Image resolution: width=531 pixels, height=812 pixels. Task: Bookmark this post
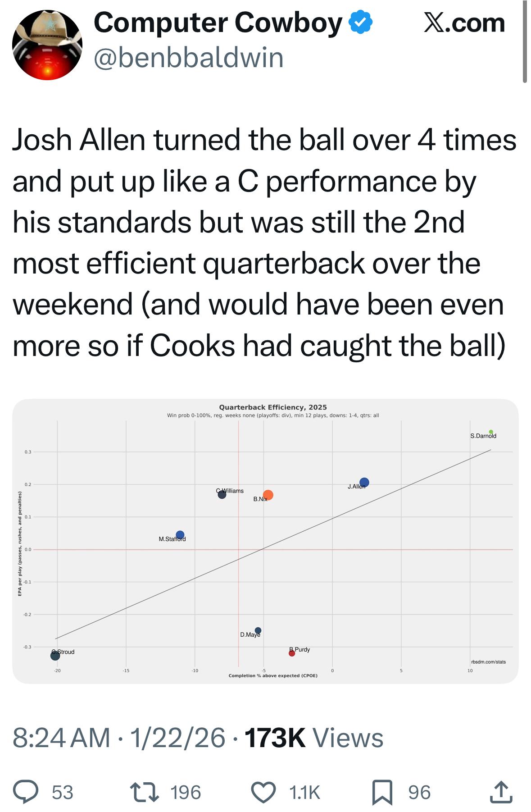click(382, 792)
